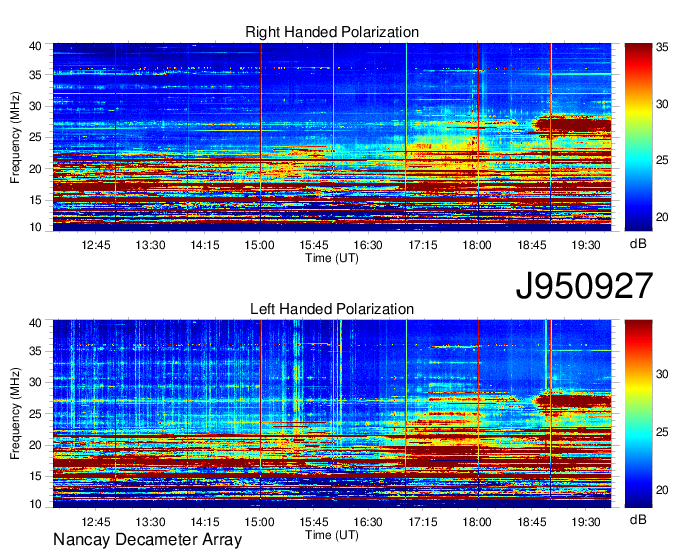
Task: Click 40 on the right-handed frequency axis
Action: (x=35, y=46)
